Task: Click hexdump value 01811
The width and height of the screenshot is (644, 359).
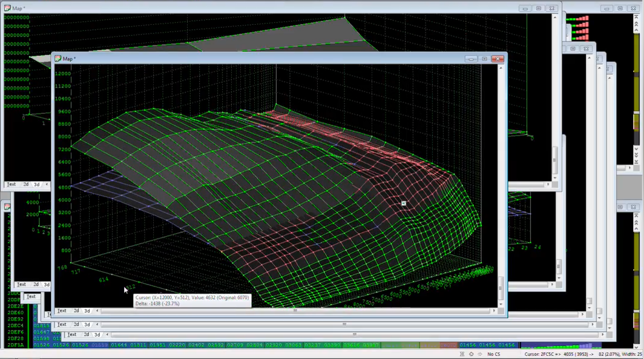Action: (139, 345)
